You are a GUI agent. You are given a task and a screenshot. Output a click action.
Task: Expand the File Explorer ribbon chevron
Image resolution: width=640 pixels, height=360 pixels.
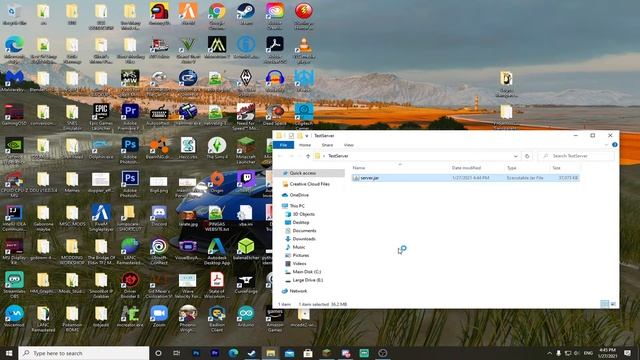607,145
